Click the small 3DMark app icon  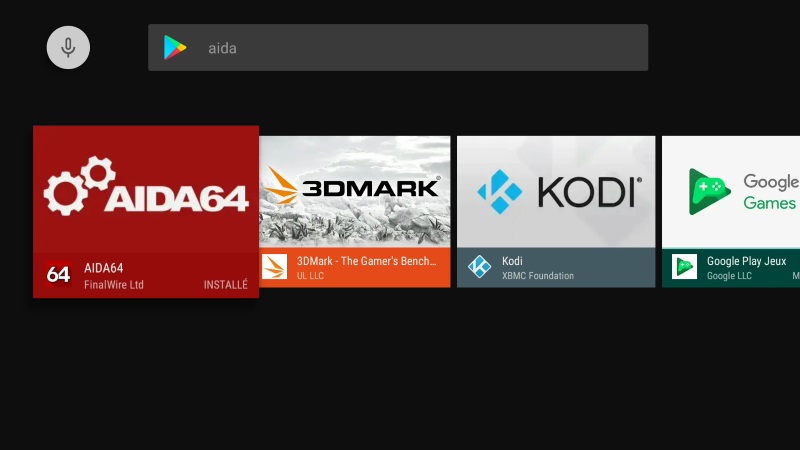pos(274,267)
